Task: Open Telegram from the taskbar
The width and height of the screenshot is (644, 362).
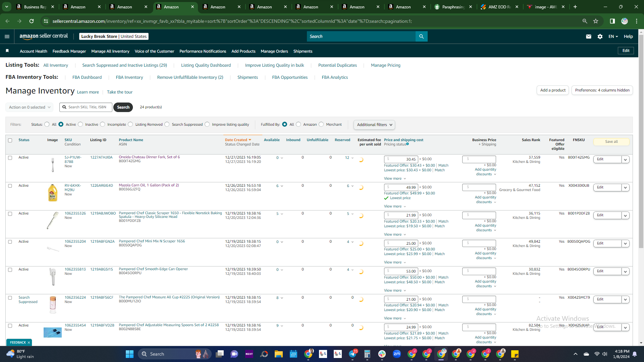Action: [x=353, y=354]
